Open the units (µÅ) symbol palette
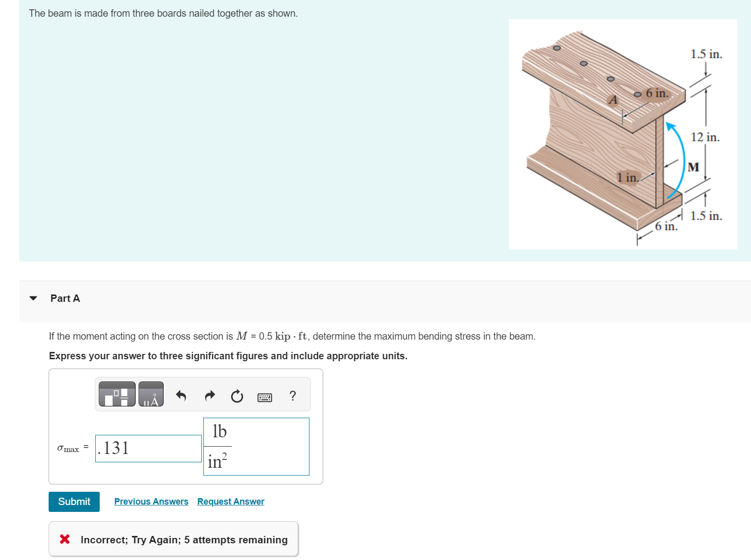Viewport: 751px width, 560px height. (150, 394)
